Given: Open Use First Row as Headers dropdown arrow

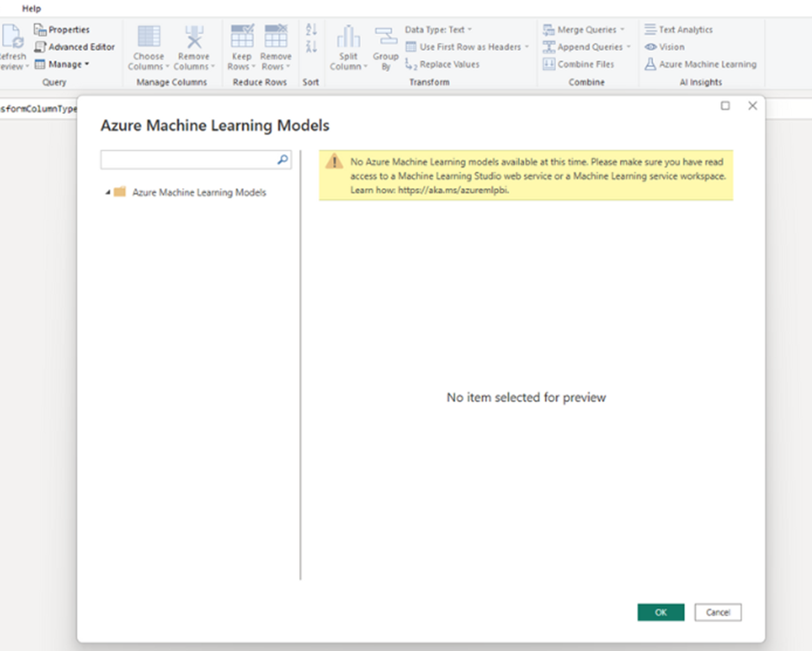Looking at the screenshot, I should [527, 47].
